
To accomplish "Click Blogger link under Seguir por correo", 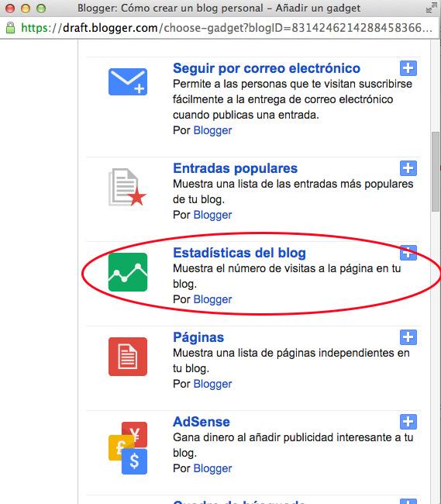I will click(x=212, y=130).
